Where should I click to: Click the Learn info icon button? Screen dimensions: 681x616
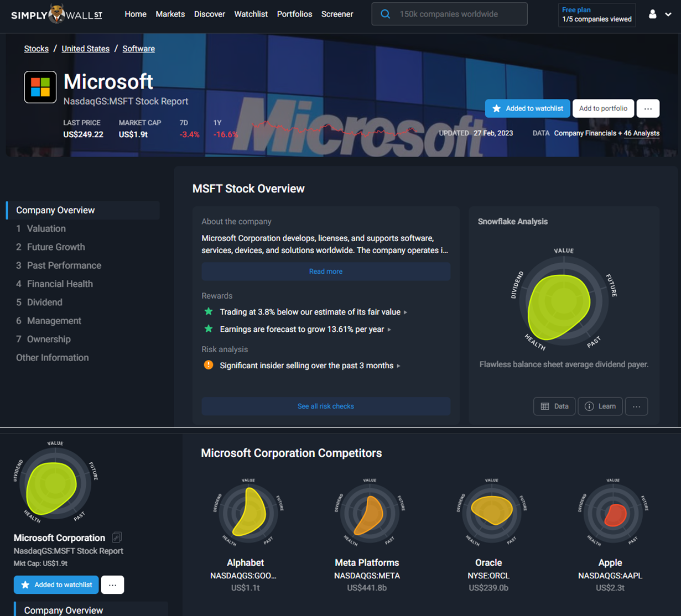click(x=600, y=406)
